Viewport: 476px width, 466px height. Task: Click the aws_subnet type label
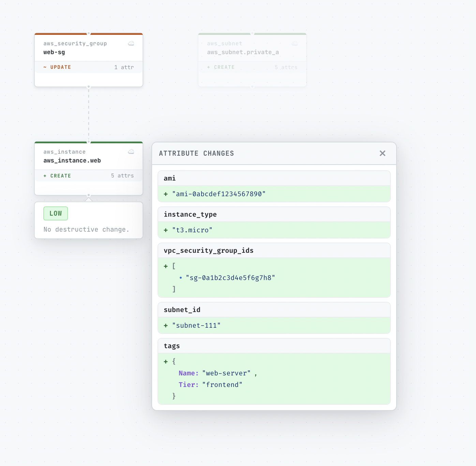point(225,43)
